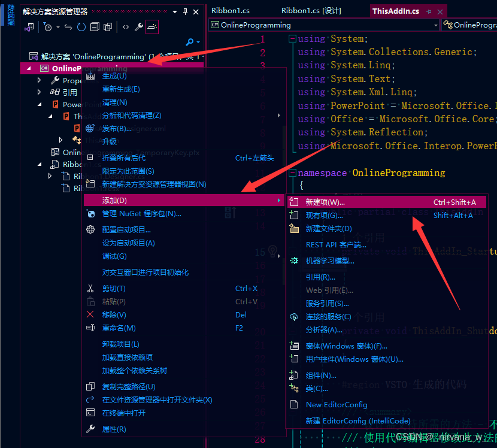
Task: Collapse the OnlineProgramming project tree node
Action: tap(29, 68)
